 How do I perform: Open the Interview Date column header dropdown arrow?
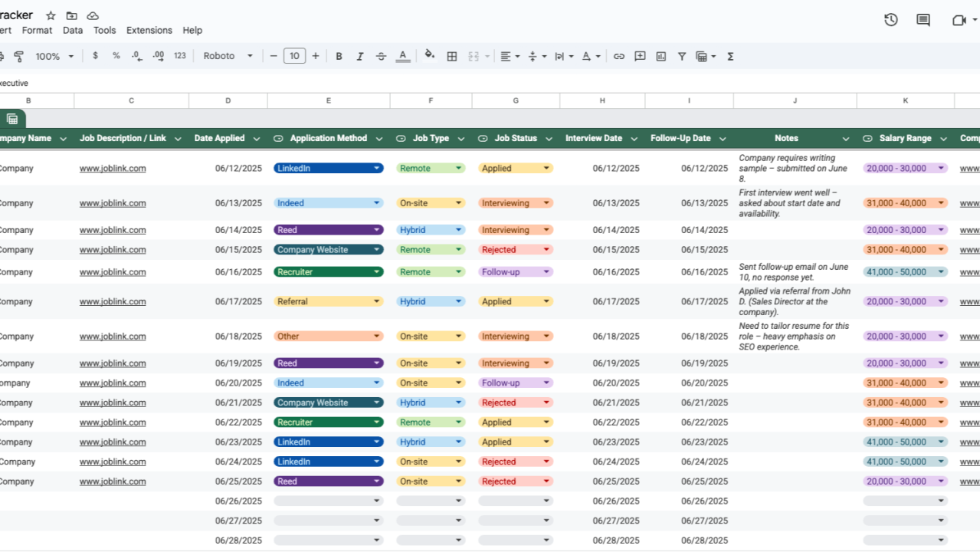[634, 139]
